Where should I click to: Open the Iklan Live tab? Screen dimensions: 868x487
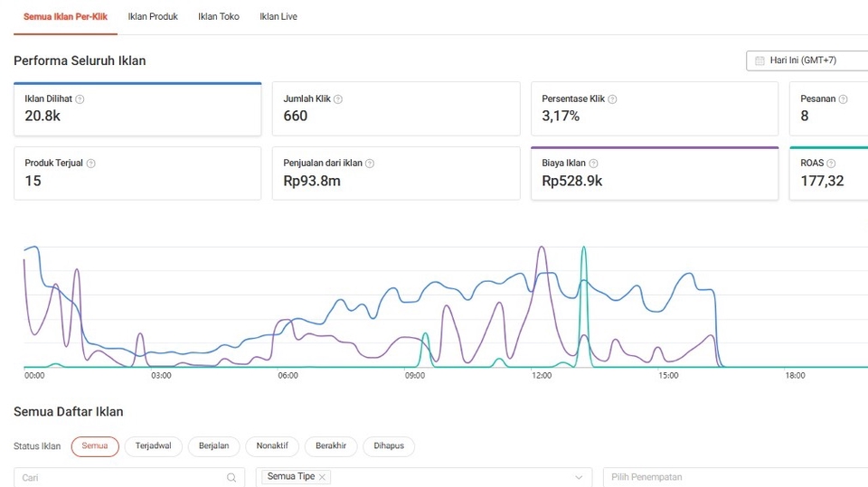(278, 16)
